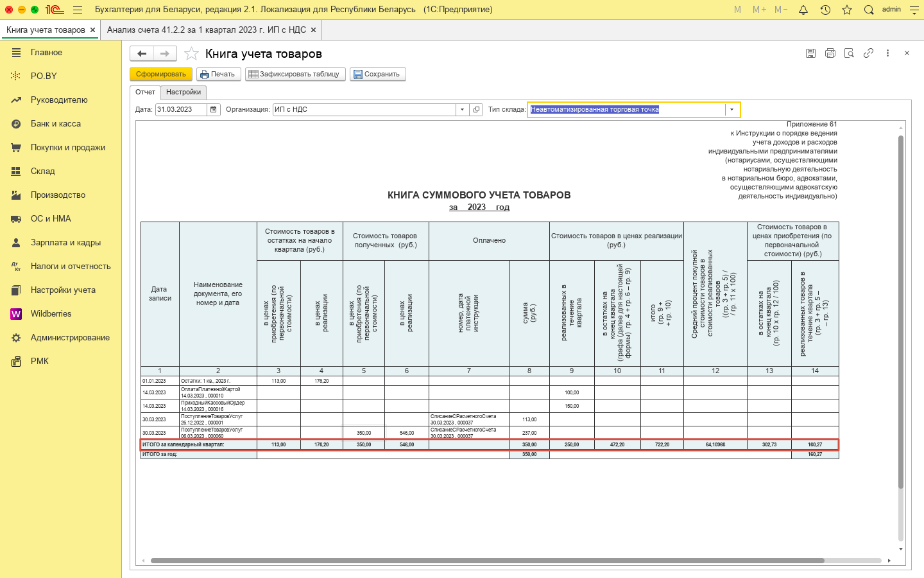Click the horizontal scrollbar under the report
This screenshot has width=924, height=578.
[488, 561]
